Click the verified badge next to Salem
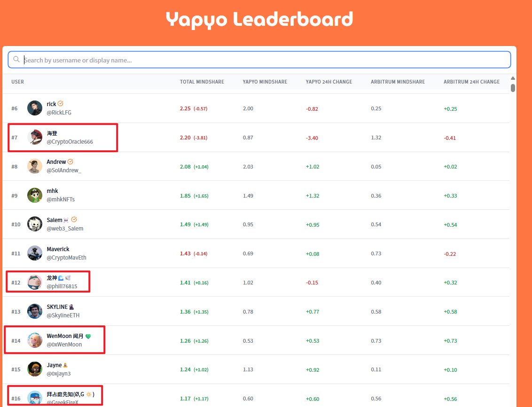The image size is (532, 407). [74, 220]
